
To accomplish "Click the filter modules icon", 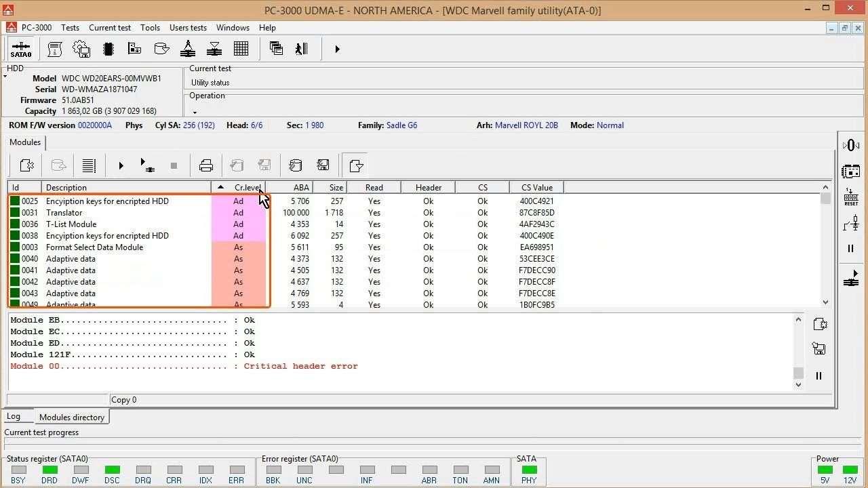I will 356,165.
